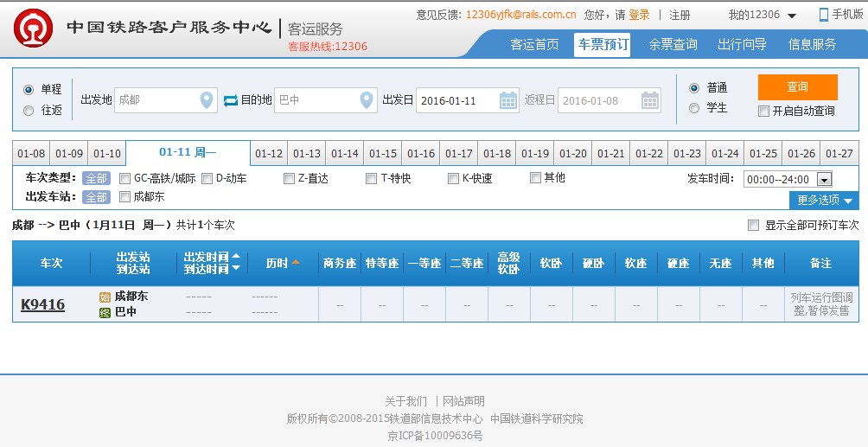868x447 pixels.
Task: Click the destination location pin icon
Action: [x=367, y=100]
